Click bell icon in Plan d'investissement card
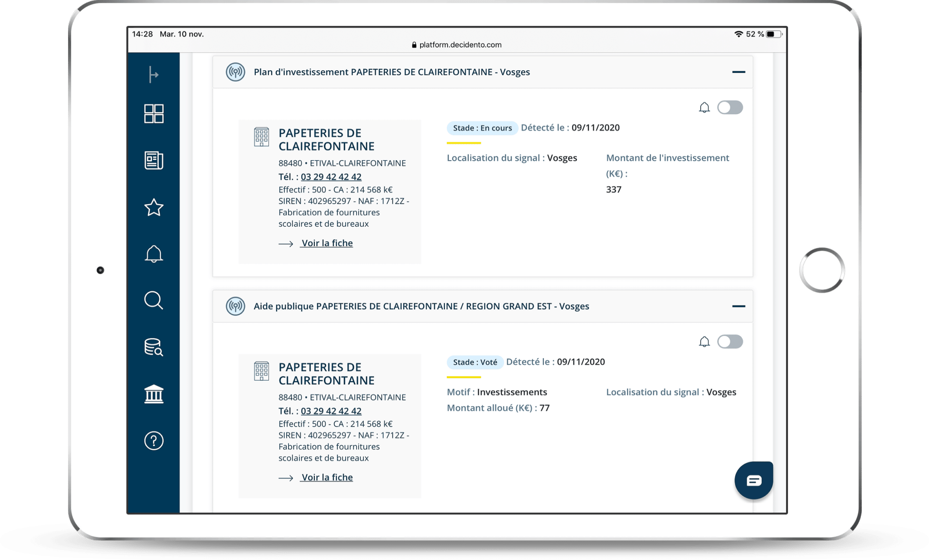This screenshot has height=560, width=929. click(704, 107)
